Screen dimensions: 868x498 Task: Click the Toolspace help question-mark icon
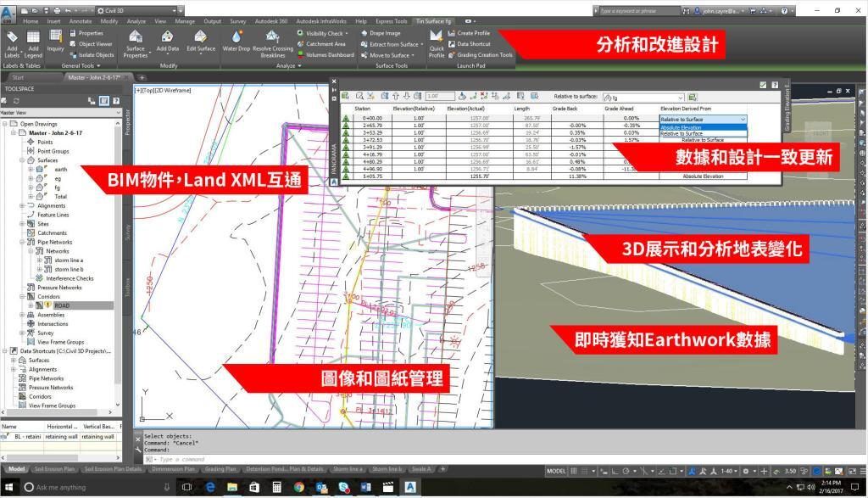[116, 101]
